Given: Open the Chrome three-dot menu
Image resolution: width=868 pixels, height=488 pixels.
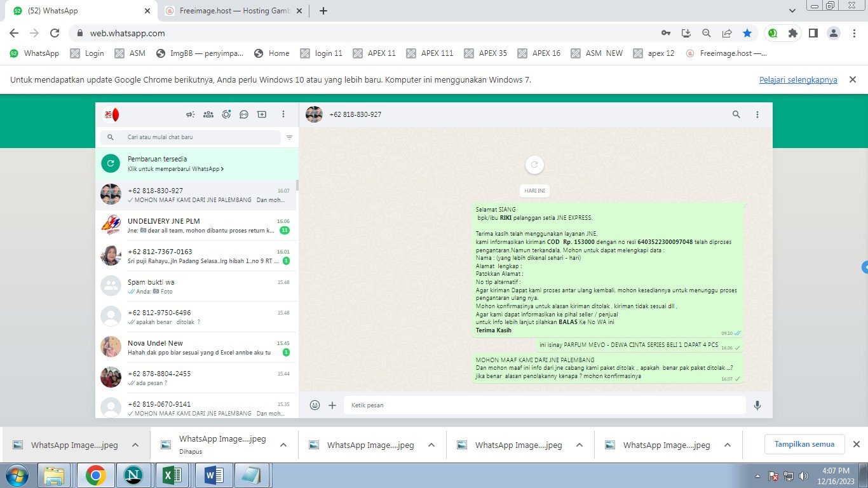Looking at the screenshot, I should [x=855, y=33].
